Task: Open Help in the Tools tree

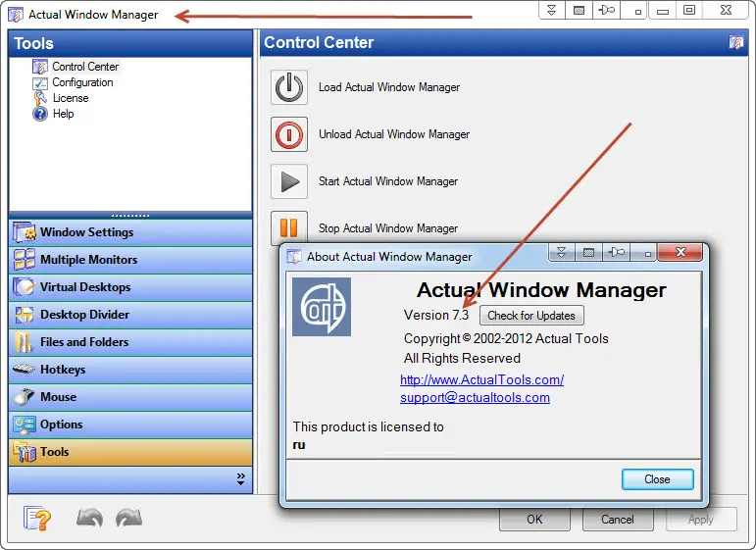Action: [x=63, y=114]
